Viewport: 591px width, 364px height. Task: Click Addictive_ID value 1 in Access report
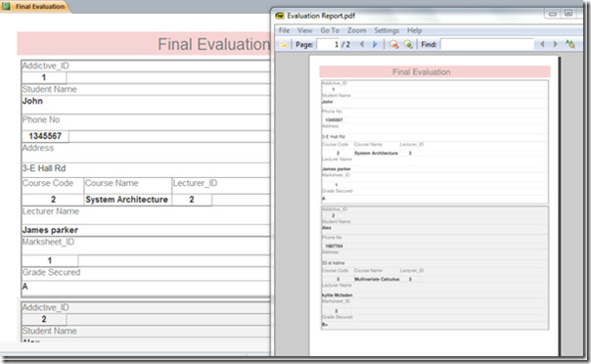[44, 77]
